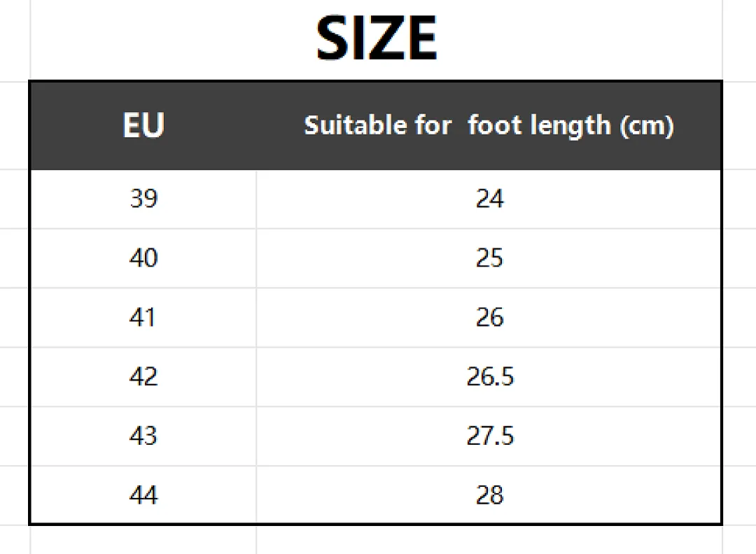Click the cell containing EU size 40
This screenshot has height=554, width=756.
point(143,258)
